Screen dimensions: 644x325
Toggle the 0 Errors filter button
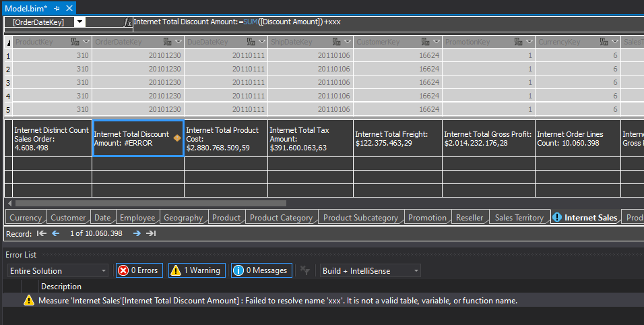point(139,270)
